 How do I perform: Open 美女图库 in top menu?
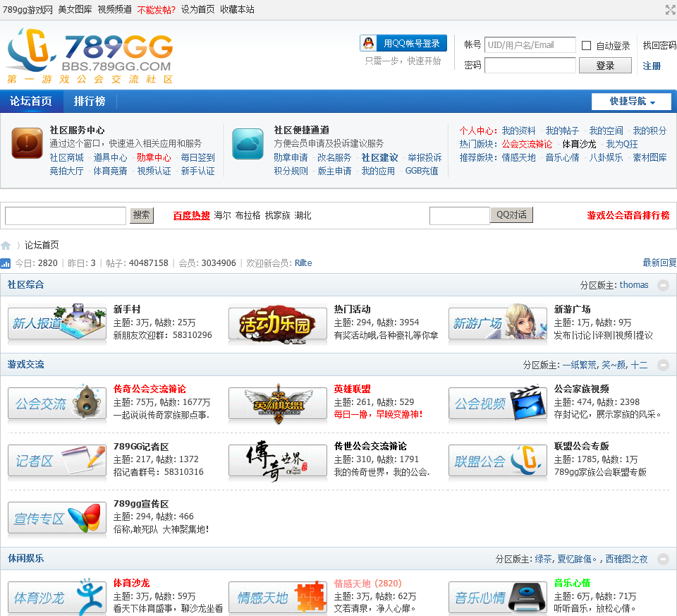click(x=75, y=9)
